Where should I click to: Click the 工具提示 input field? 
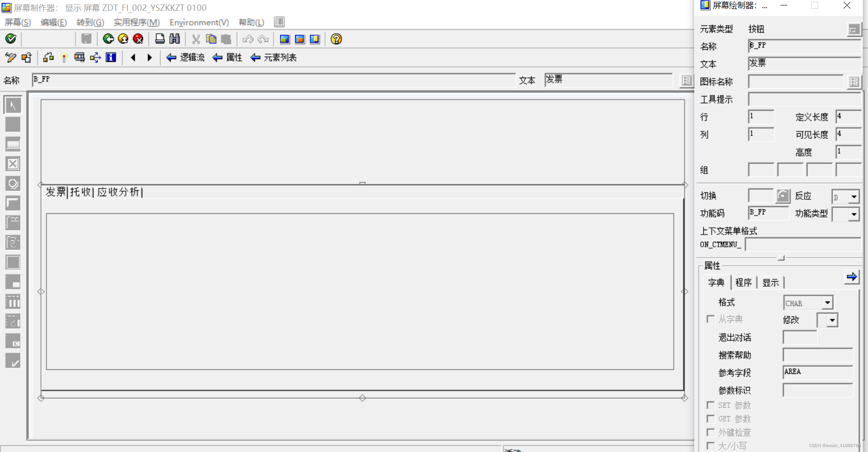coord(804,99)
